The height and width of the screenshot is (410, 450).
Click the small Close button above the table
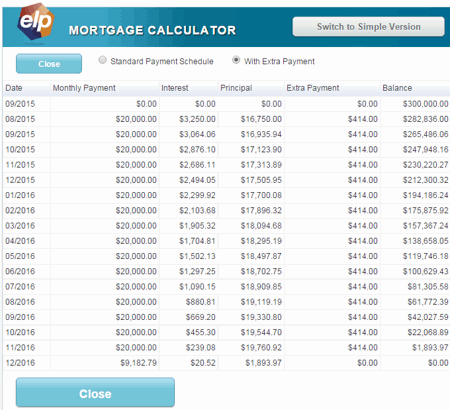click(x=49, y=64)
